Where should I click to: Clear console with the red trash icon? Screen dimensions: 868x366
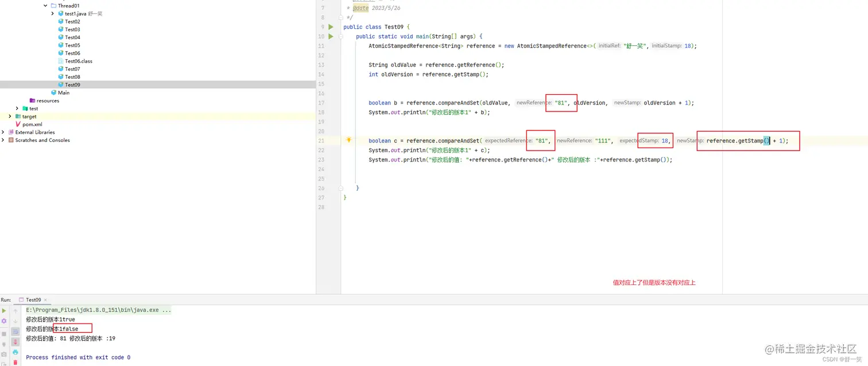click(15, 362)
